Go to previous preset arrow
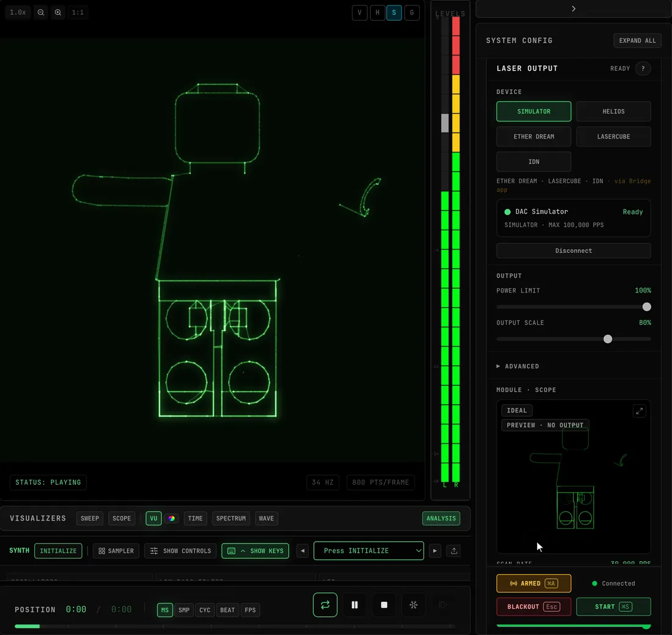This screenshot has width=672, height=635. [x=302, y=551]
